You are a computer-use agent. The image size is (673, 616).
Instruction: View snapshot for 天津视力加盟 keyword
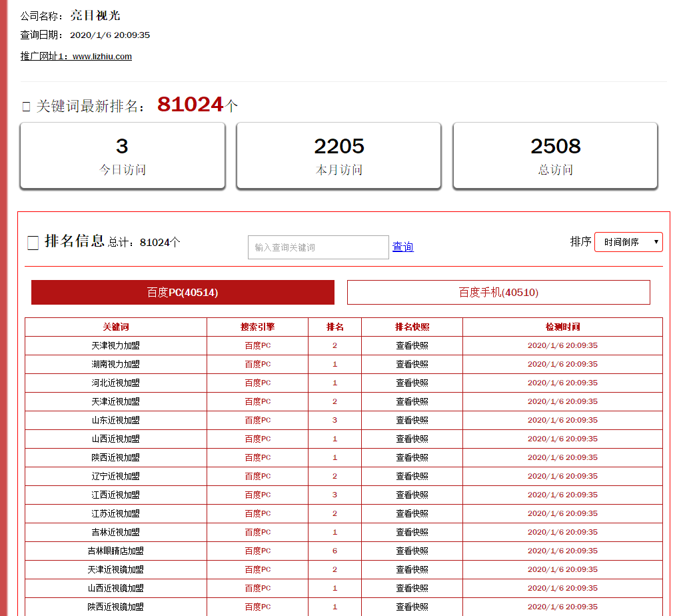tap(412, 345)
